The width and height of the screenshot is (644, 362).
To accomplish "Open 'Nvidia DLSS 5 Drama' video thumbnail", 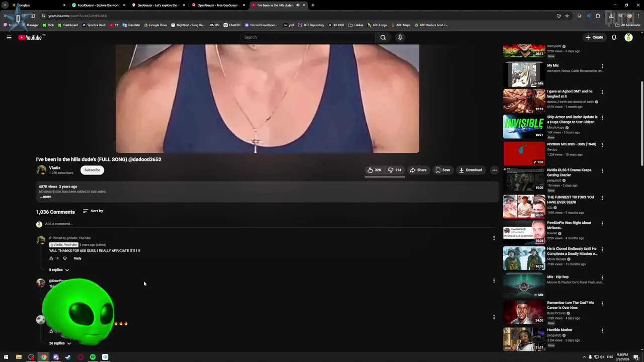I will [524, 179].
